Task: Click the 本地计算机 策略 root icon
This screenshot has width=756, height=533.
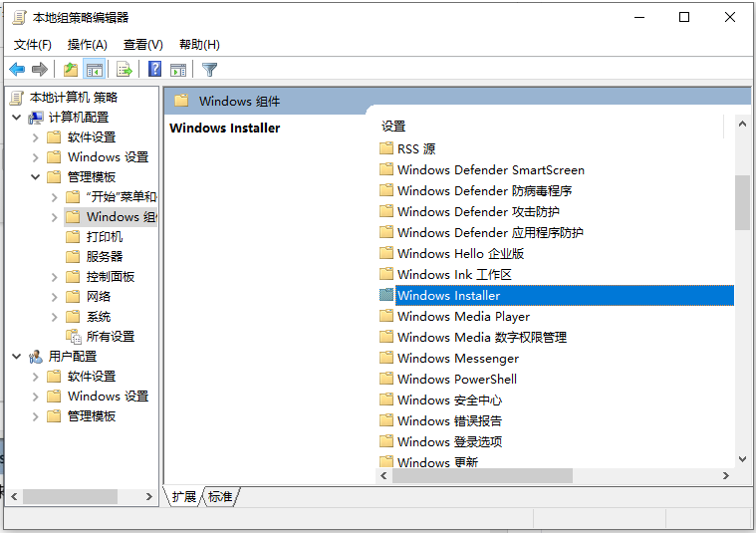Action: click(x=16, y=98)
